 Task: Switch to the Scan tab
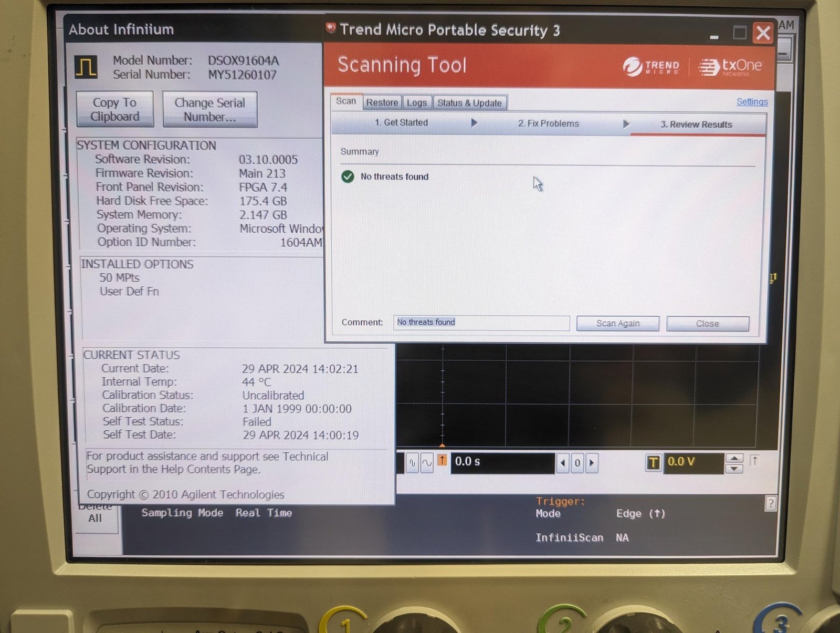click(x=346, y=101)
